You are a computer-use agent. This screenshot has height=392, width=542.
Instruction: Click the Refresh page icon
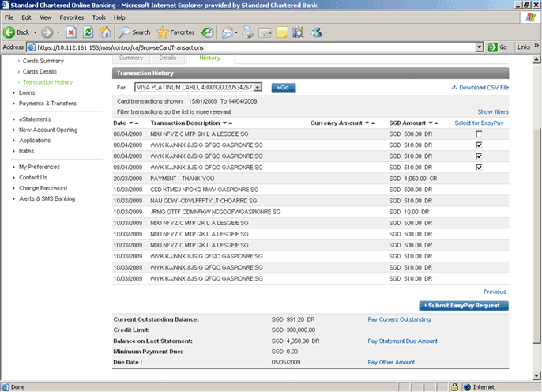click(x=88, y=32)
